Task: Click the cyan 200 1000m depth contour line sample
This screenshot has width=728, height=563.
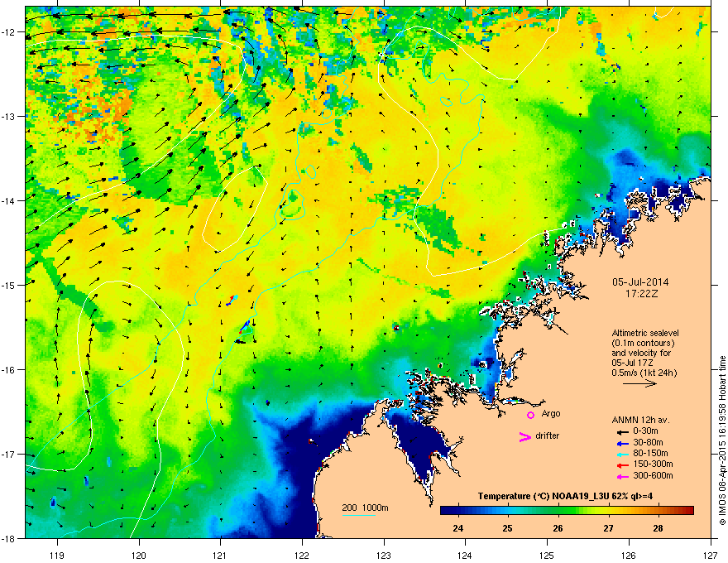Action: pyautogui.click(x=359, y=515)
